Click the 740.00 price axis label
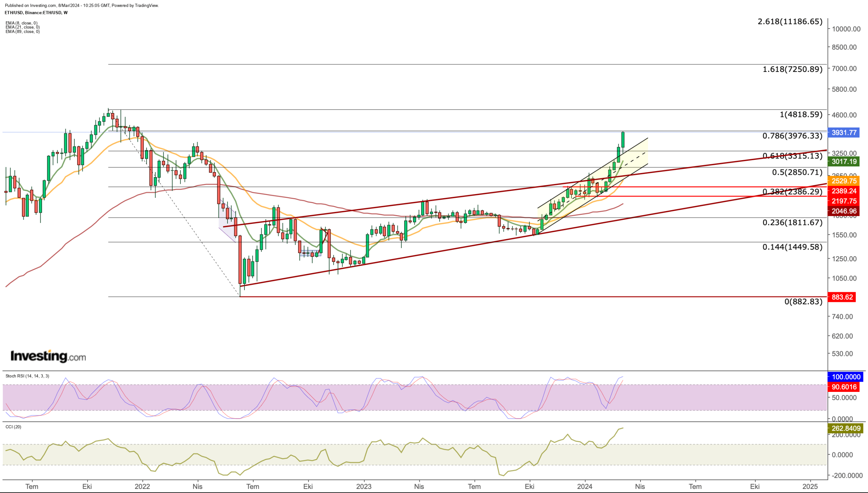This screenshot has width=868, height=493. pos(842,317)
